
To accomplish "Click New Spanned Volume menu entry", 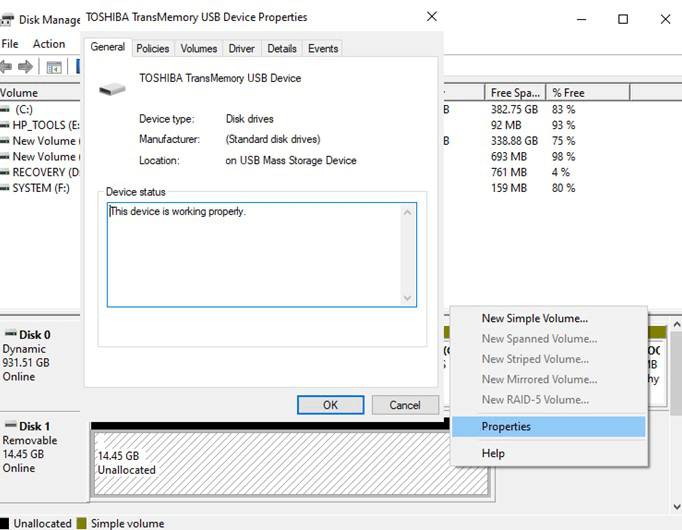I will pos(548,339).
